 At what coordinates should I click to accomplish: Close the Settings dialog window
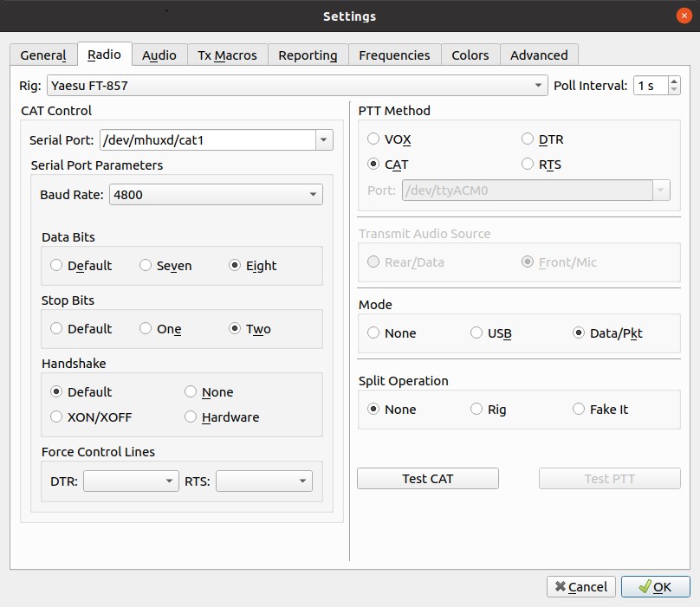[x=684, y=16]
